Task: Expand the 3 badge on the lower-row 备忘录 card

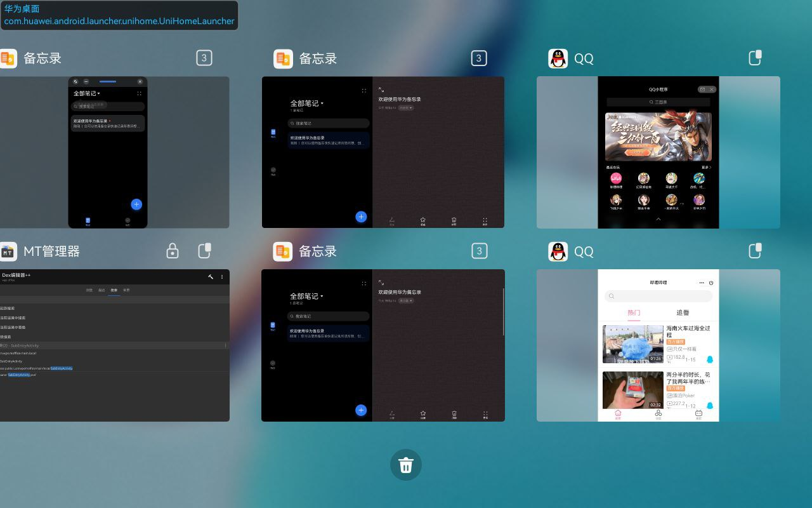Action: (x=479, y=251)
